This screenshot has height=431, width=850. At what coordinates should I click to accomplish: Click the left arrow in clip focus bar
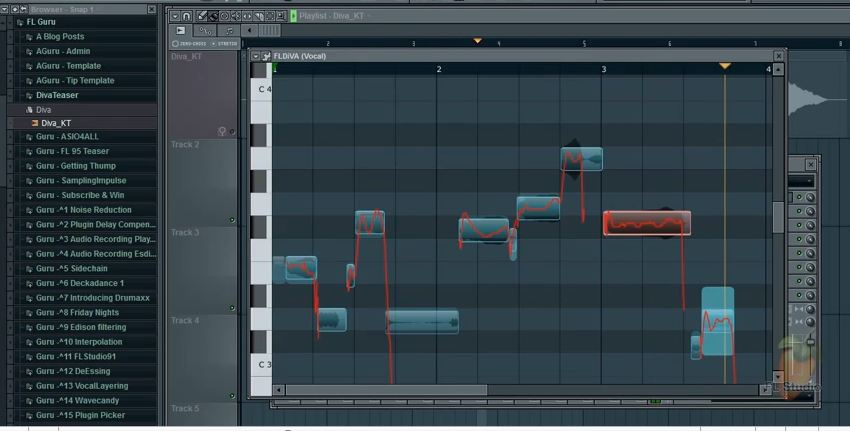[249, 31]
